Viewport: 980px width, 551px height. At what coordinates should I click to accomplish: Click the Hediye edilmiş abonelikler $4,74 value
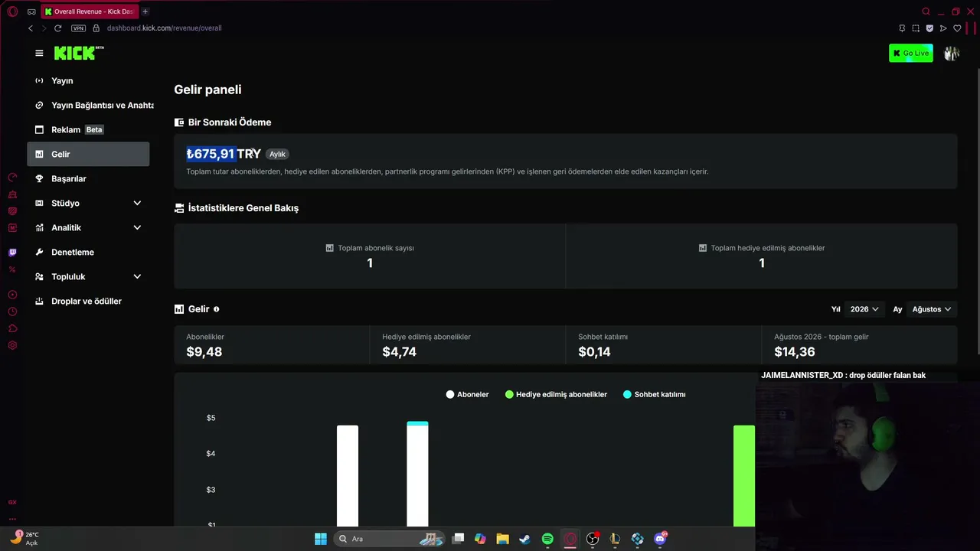[400, 352]
